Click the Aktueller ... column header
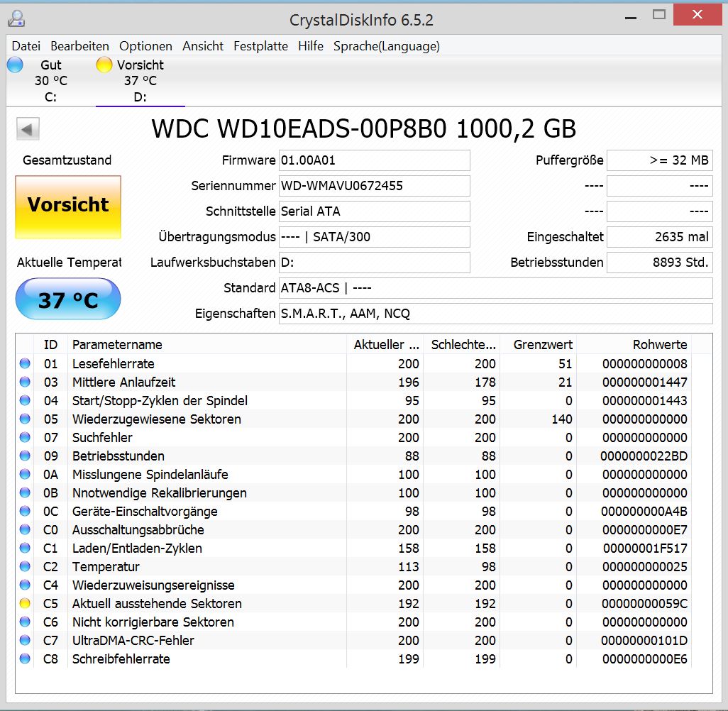 click(385, 345)
